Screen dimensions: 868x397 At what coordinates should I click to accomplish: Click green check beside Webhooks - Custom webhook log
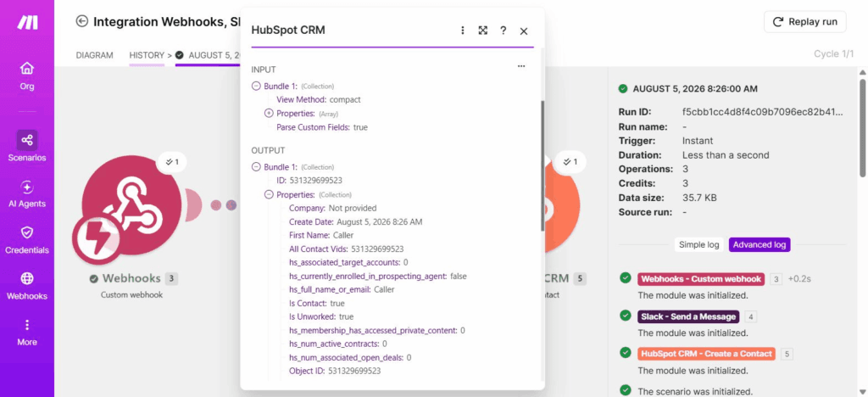pyautogui.click(x=626, y=278)
